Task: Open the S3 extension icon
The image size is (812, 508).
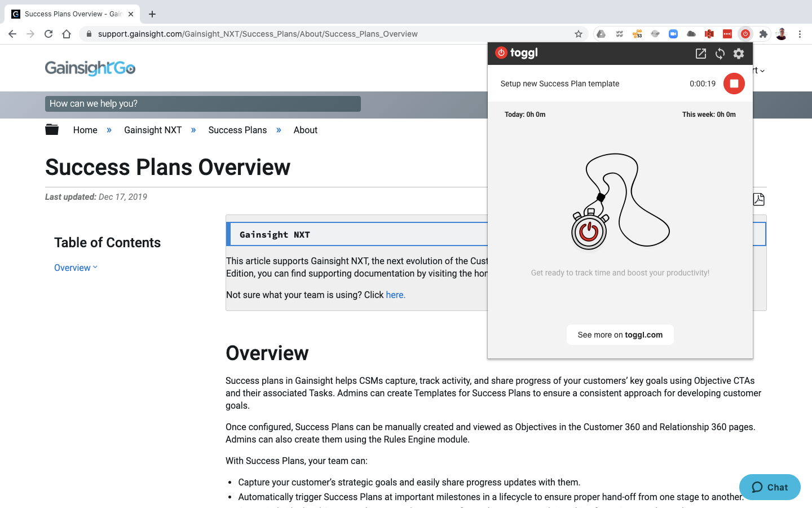Action: [637, 34]
